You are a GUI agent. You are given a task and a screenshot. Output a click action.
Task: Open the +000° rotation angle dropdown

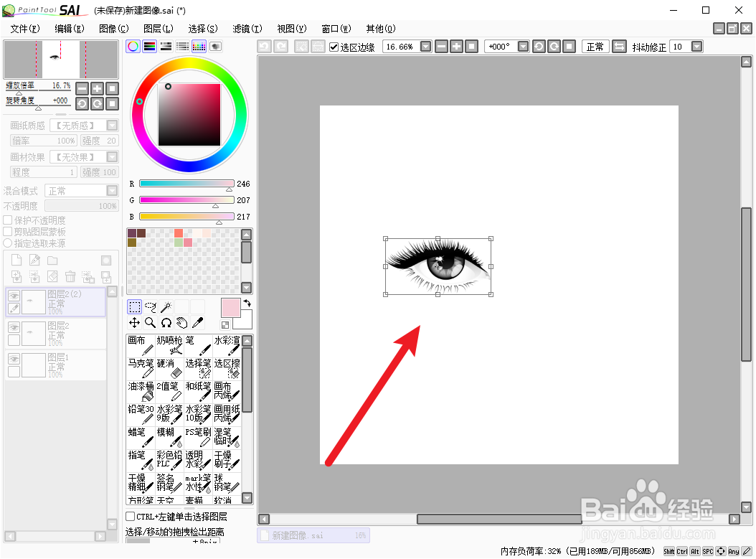click(523, 47)
